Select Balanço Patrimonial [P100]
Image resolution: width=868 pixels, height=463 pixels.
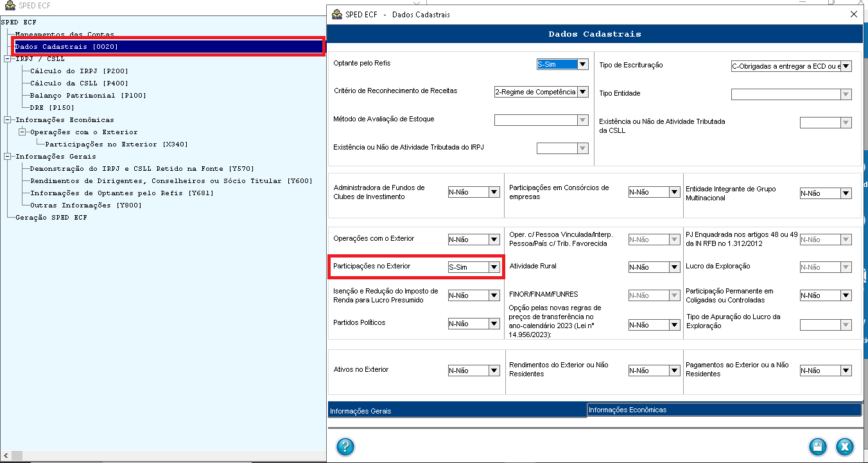pyautogui.click(x=89, y=95)
